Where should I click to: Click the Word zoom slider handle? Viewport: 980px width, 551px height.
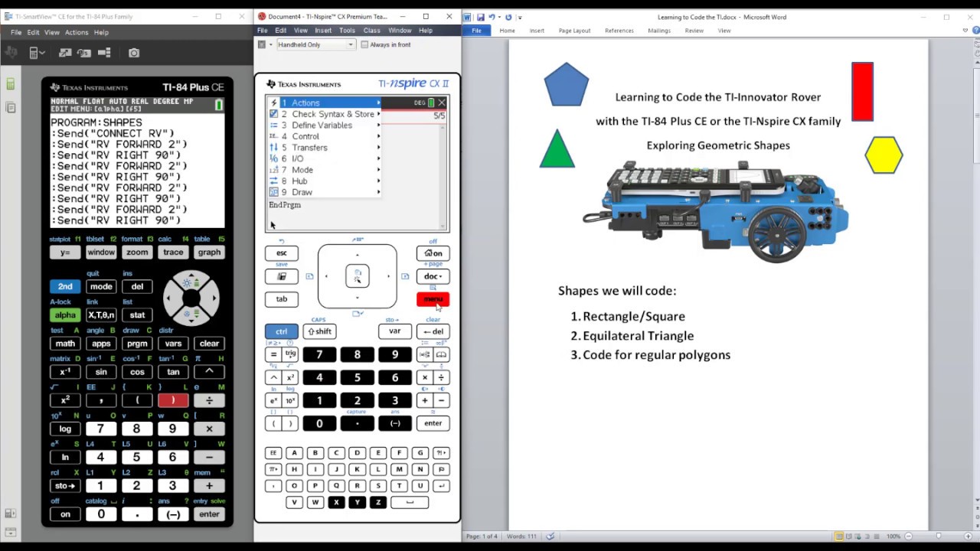click(x=939, y=536)
